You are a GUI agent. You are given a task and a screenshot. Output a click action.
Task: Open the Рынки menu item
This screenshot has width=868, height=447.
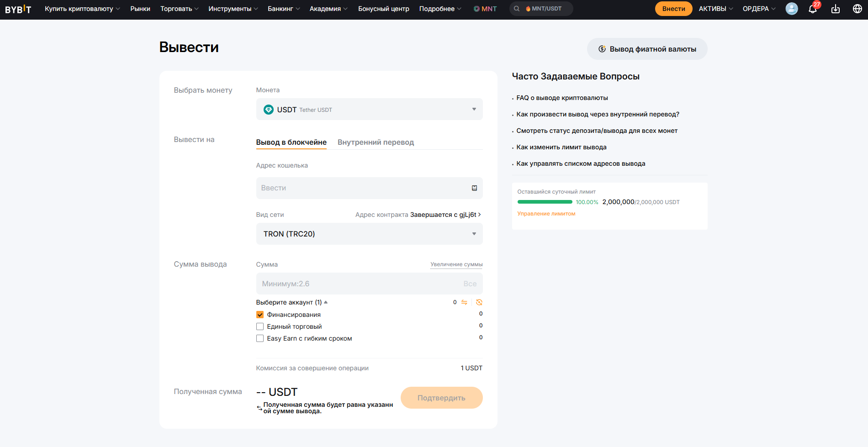tap(140, 9)
